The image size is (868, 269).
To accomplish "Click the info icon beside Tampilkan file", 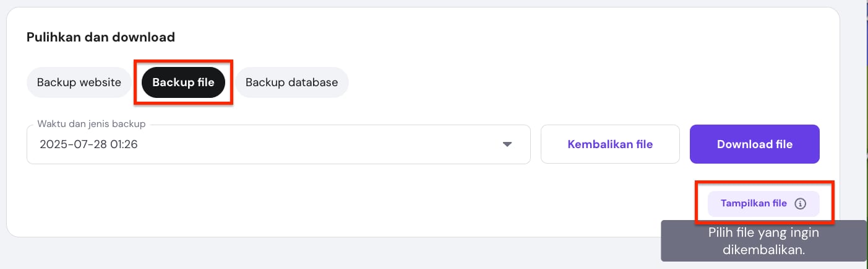I will 800,203.
